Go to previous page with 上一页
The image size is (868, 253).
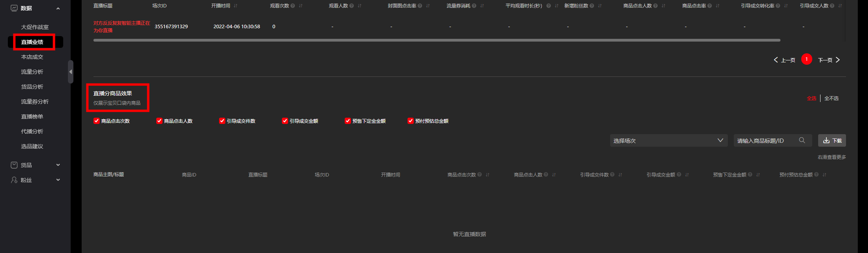pos(784,60)
